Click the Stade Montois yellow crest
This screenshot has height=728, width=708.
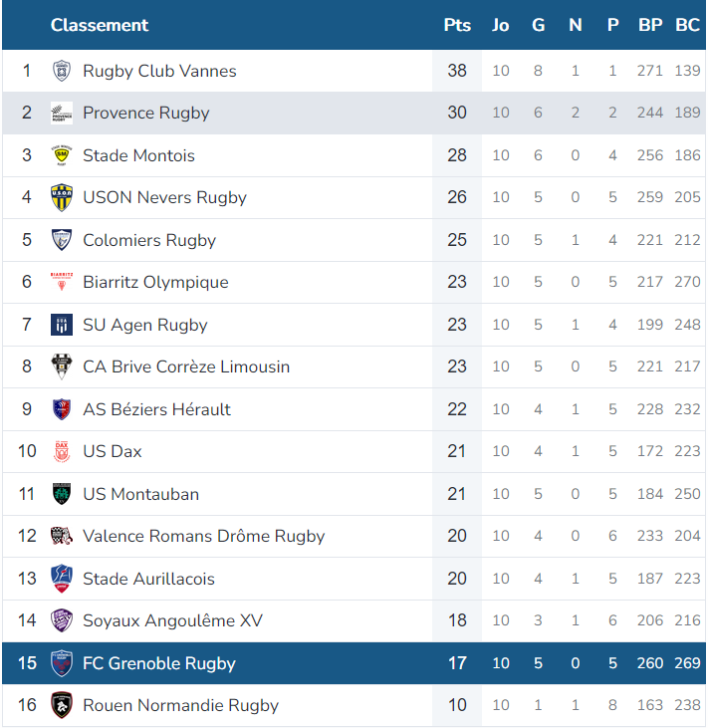tap(62, 155)
